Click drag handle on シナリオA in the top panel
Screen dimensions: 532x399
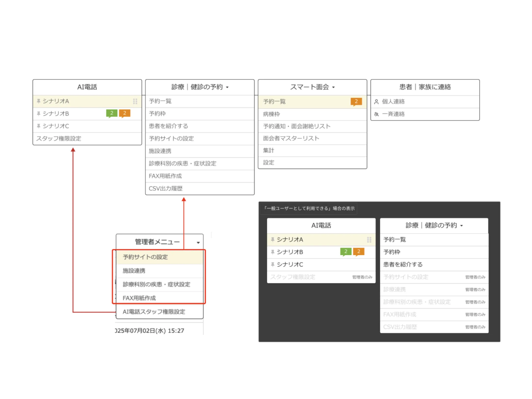coord(135,101)
